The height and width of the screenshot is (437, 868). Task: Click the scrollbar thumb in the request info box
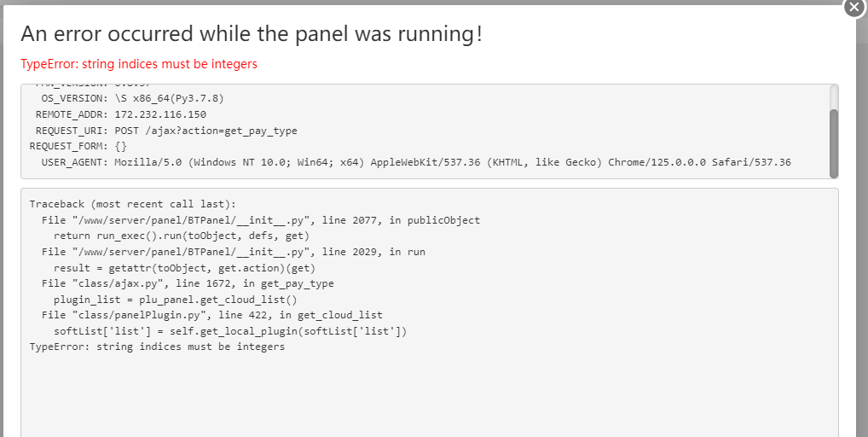pos(834,143)
